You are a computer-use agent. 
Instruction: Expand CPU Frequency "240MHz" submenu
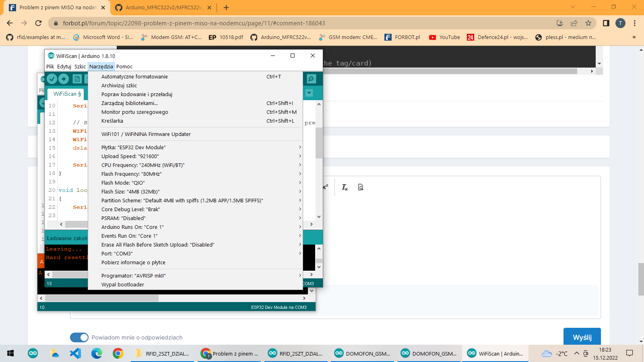coord(195,165)
